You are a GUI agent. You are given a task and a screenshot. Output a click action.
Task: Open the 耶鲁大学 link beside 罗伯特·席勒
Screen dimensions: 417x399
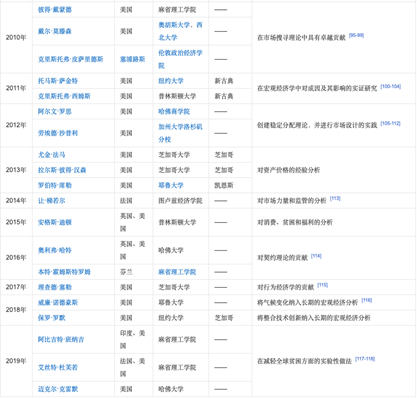point(171,186)
